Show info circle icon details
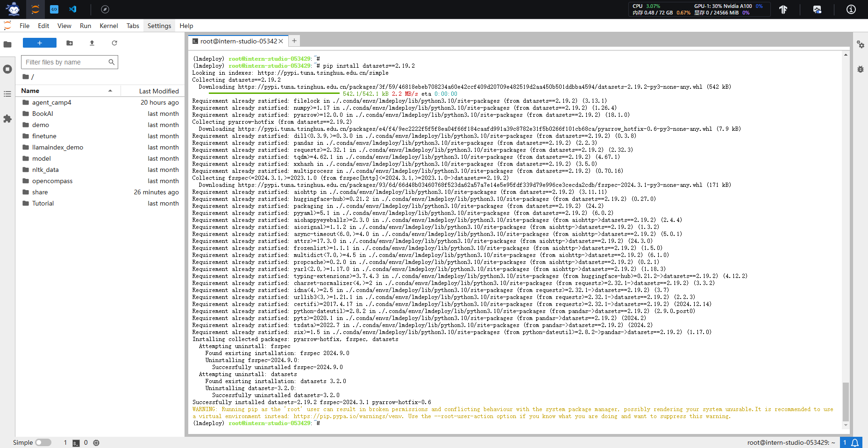This screenshot has width=868, height=448. (x=851, y=9)
